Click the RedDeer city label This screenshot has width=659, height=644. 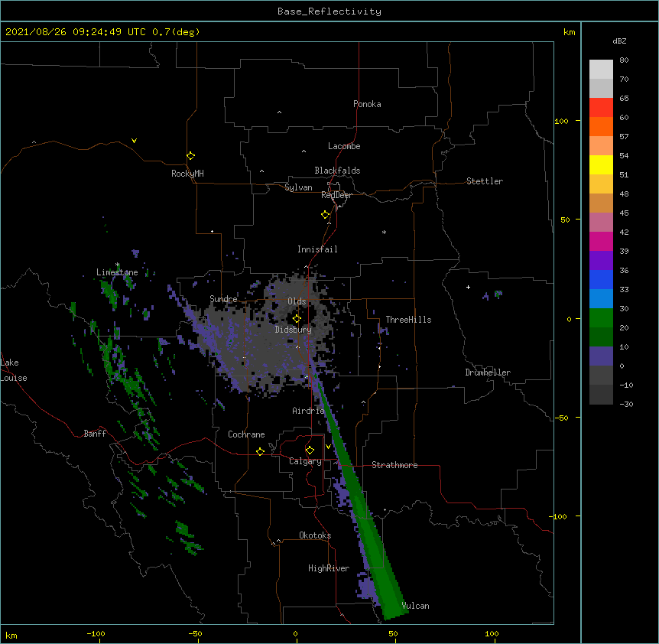[336, 195]
